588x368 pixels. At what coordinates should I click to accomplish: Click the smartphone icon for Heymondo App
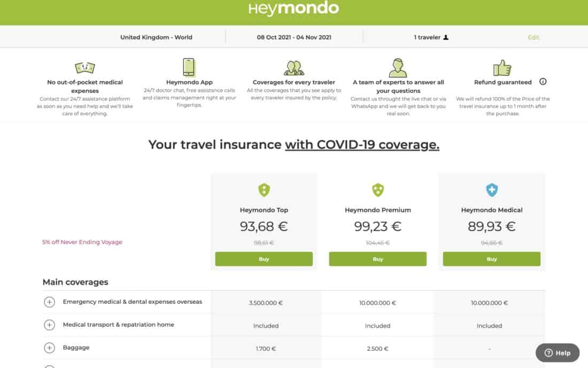(x=189, y=67)
